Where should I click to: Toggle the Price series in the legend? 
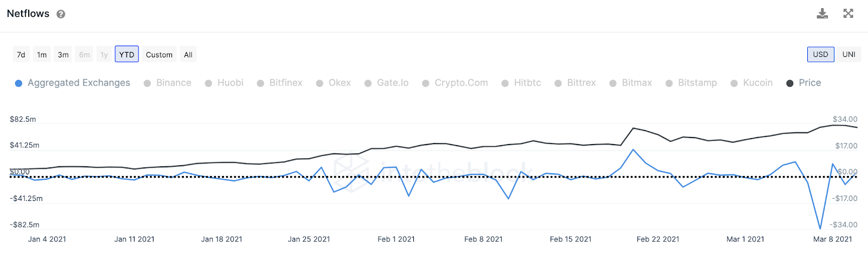[x=803, y=83]
